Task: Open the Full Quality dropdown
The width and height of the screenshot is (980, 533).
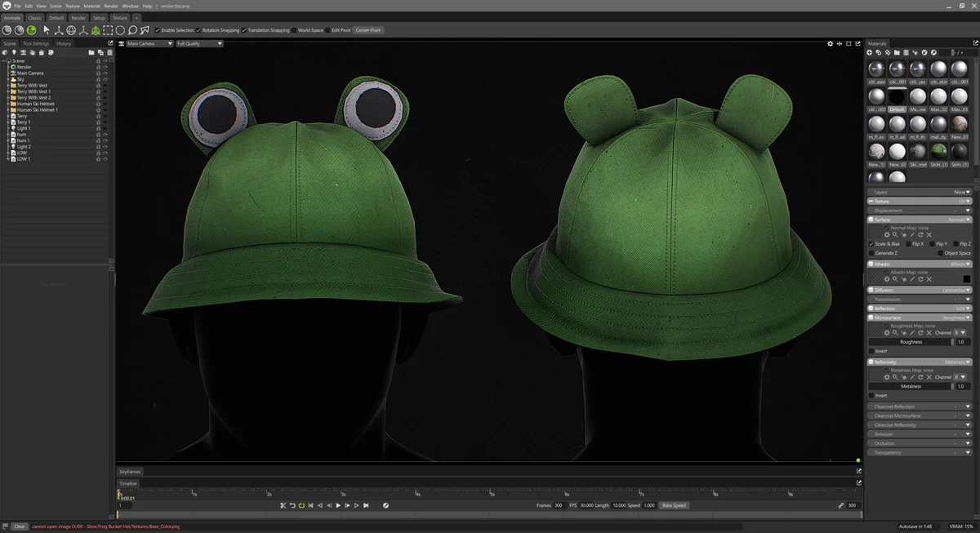Action: point(199,43)
